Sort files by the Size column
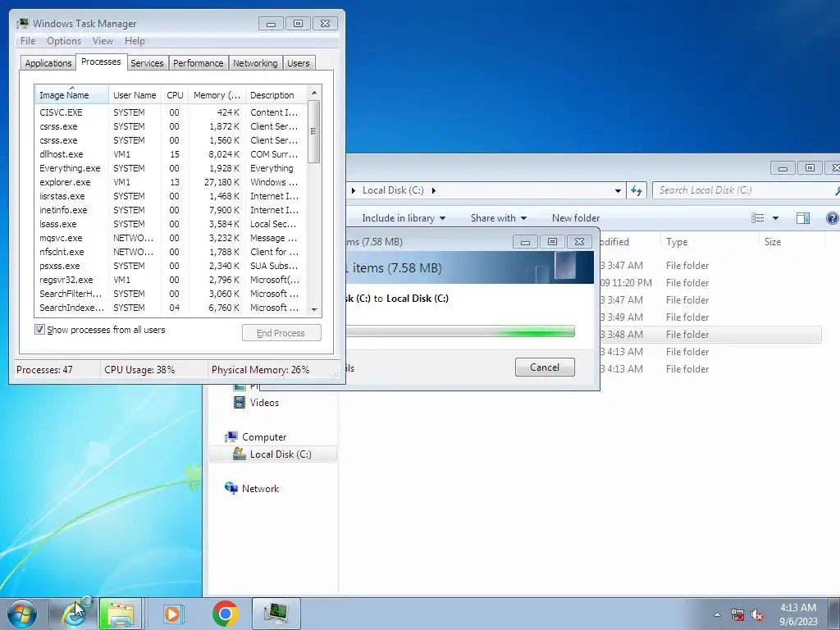Screen dimensions: 840x630 click(x=792, y=242)
